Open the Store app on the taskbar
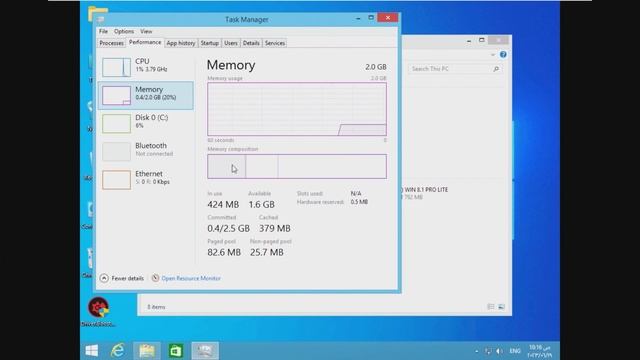The width and height of the screenshot is (640, 360). click(x=176, y=351)
